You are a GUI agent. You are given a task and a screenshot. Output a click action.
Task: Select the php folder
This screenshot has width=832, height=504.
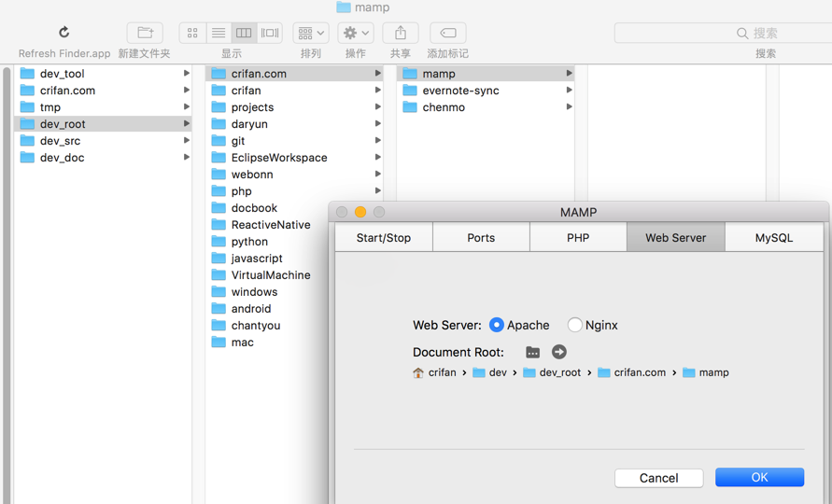tap(294, 191)
